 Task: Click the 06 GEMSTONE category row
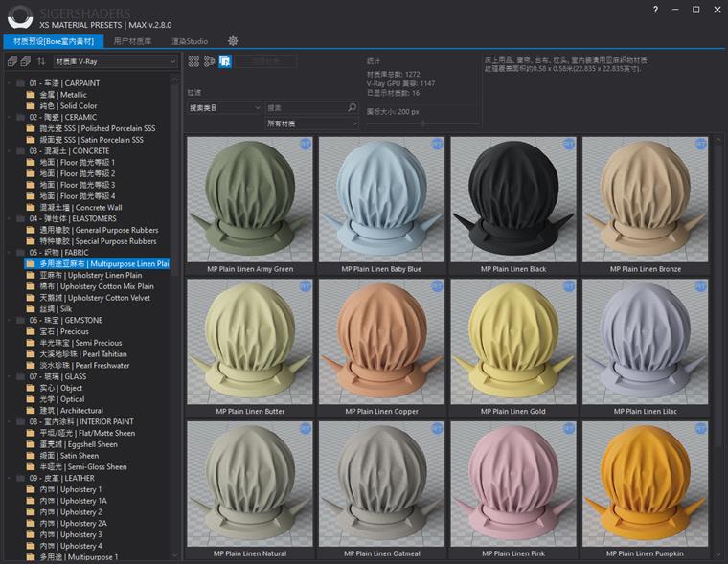[65, 320]
